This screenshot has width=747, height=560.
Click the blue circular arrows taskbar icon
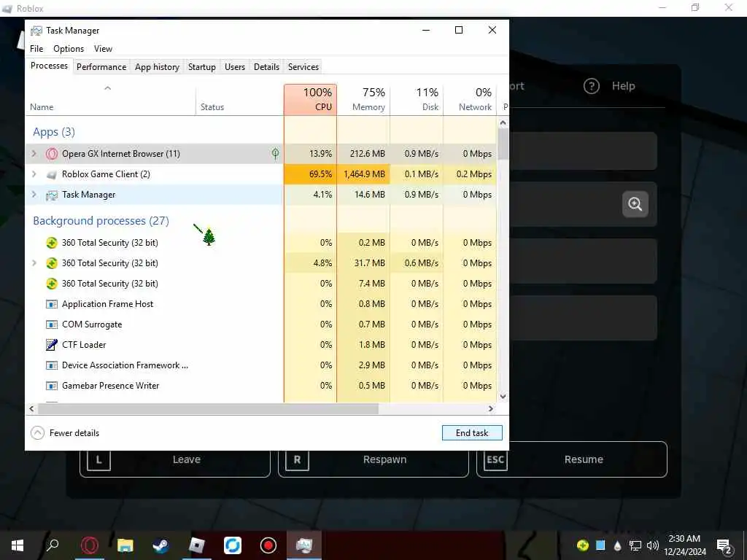coord(233,545)
